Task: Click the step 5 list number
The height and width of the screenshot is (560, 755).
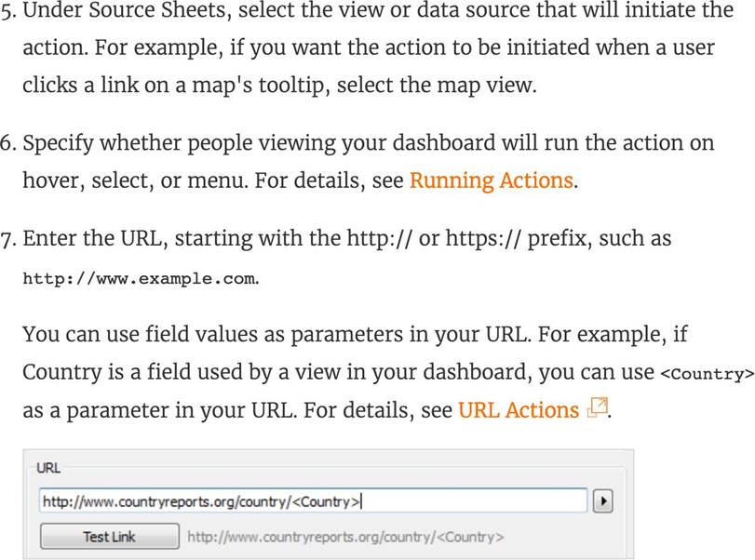Action: click(x=9, y=12)
